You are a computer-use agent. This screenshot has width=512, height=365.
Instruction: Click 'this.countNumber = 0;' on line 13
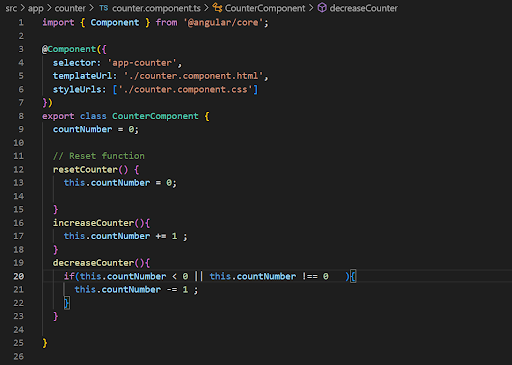[x=120, y=183]
